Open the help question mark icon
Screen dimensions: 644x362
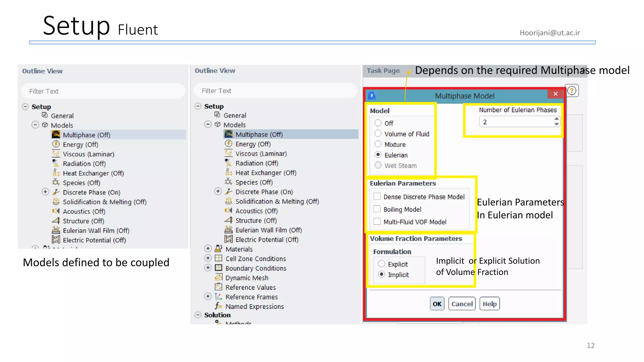(x=572, y=91)
